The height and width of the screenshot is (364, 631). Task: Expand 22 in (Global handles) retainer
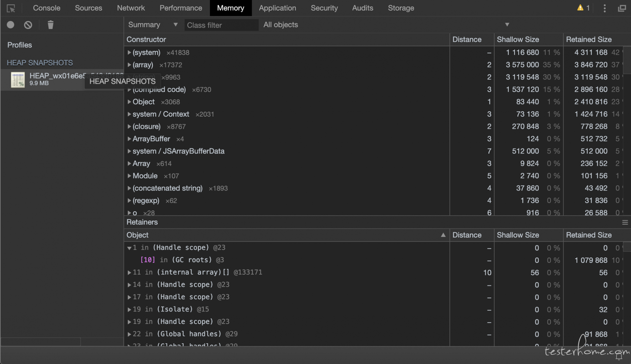point(129,334)
